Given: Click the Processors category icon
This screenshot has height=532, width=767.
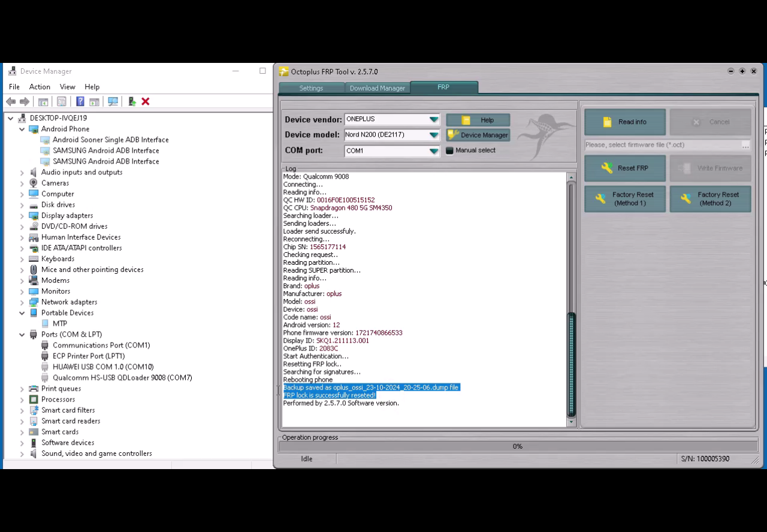Looking at the screenshot, I should pos(34,400).
